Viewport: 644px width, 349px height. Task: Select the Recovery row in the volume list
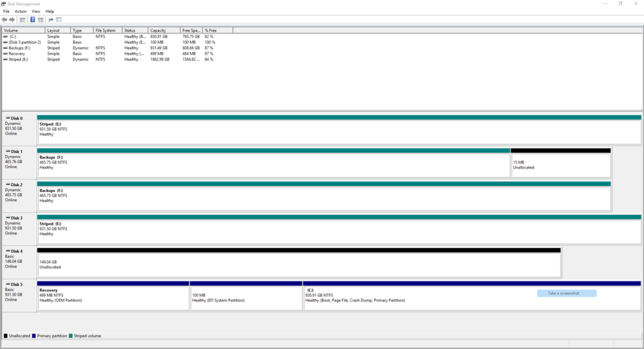[x=17, y=53]
